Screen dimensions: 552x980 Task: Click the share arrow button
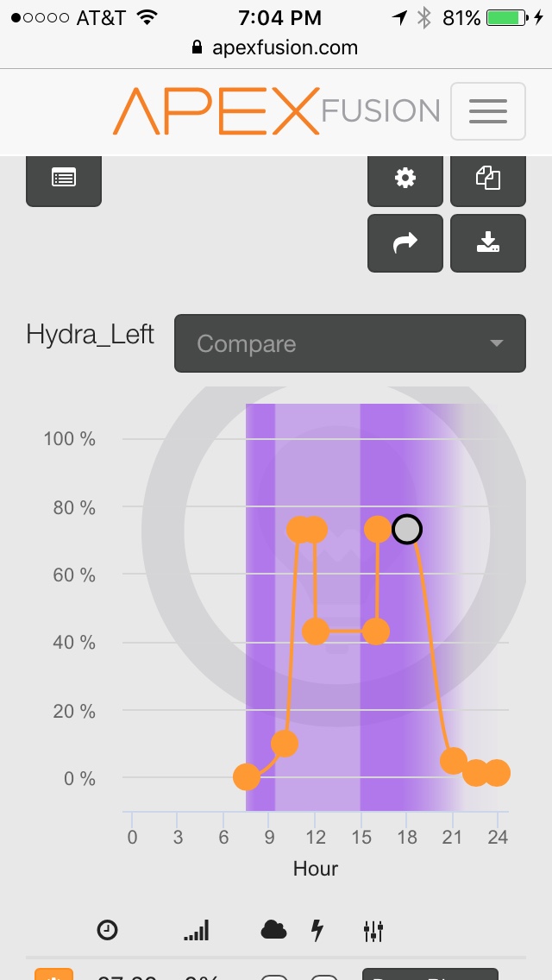(405, 243)
